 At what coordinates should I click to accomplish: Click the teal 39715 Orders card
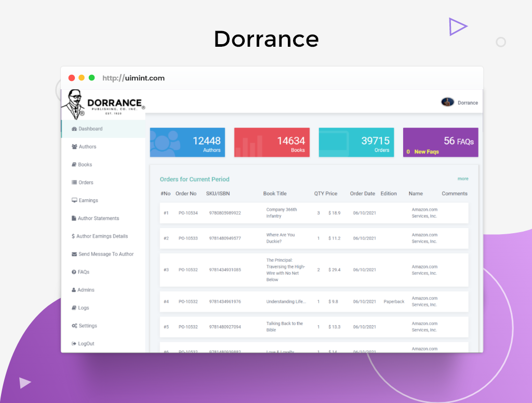(356, 142)
